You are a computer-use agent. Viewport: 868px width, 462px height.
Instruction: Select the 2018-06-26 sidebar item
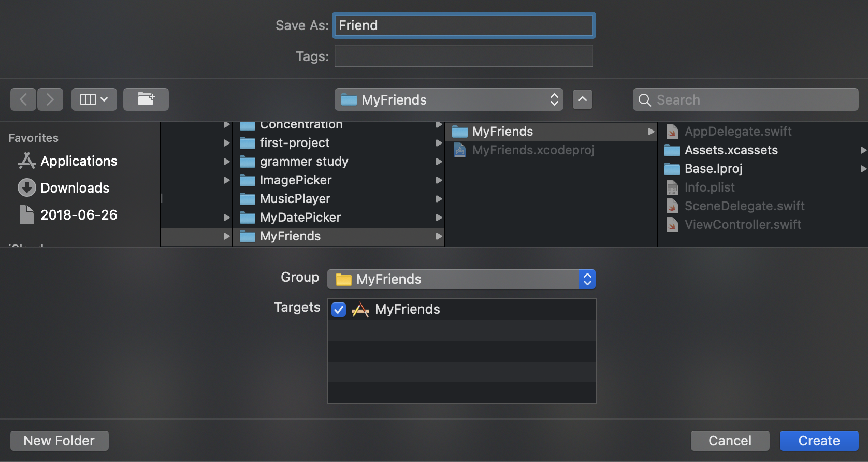coord(68,215)
